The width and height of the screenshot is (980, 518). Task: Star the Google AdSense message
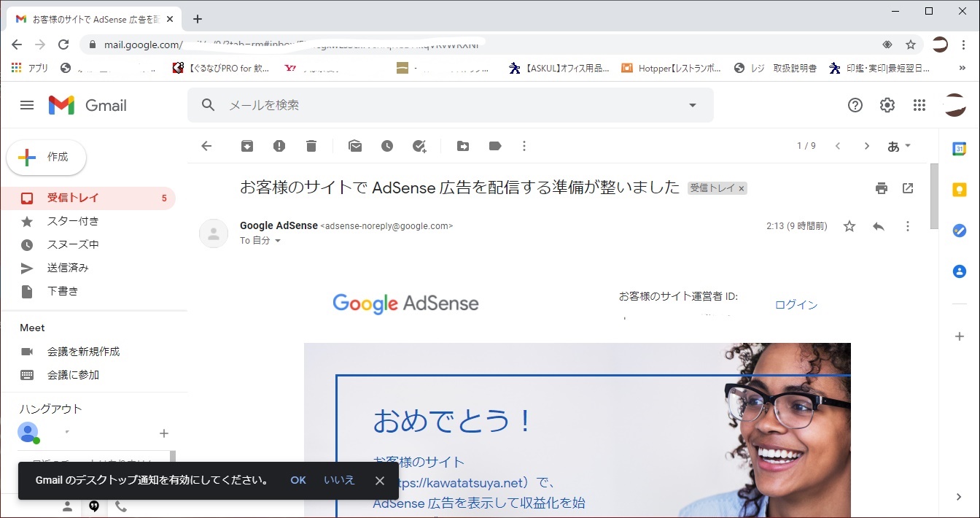pyautogui.click(x=849, y=226)
